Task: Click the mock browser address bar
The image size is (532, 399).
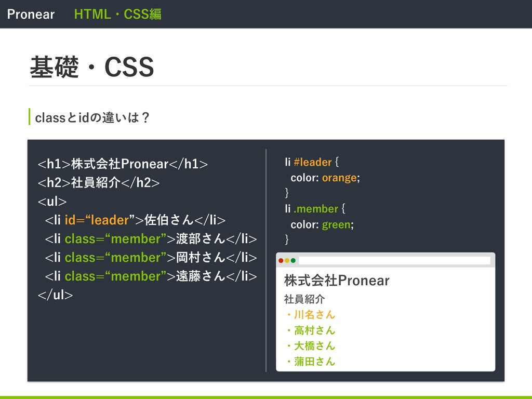Action: point(394,260)
